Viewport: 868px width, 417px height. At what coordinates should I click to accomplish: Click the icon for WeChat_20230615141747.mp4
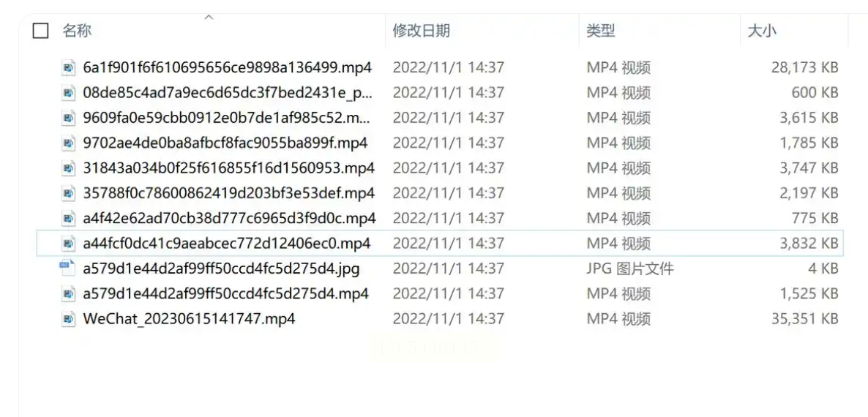[x=68, y=318]
